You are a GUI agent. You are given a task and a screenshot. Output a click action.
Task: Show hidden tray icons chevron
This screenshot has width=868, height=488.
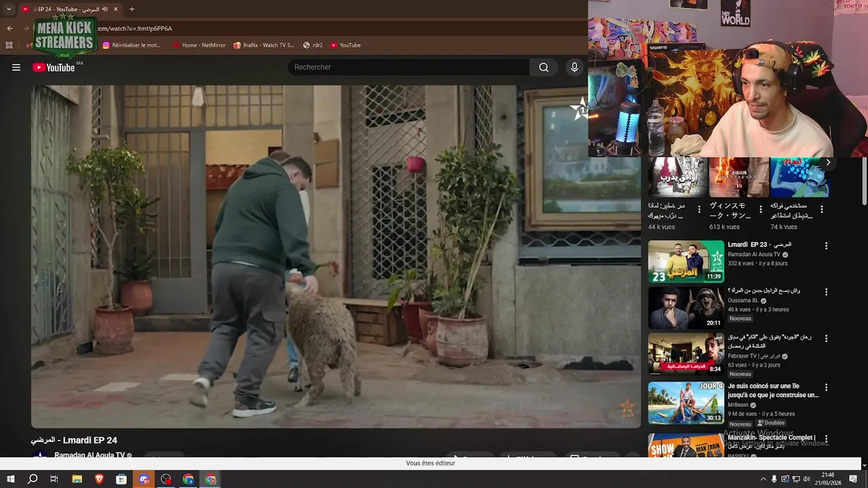pyautogui.click(x=763, y=479)
